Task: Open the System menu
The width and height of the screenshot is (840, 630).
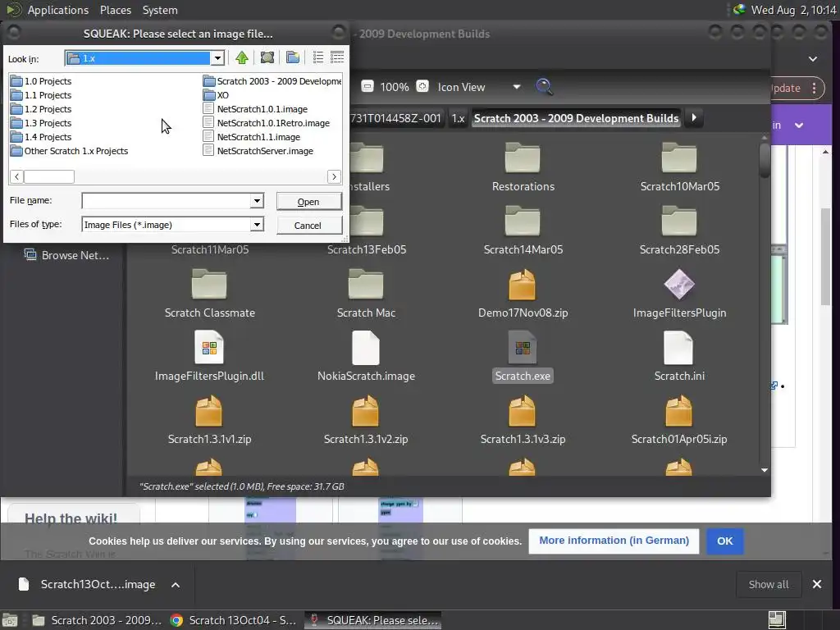Action: [160, 10]
